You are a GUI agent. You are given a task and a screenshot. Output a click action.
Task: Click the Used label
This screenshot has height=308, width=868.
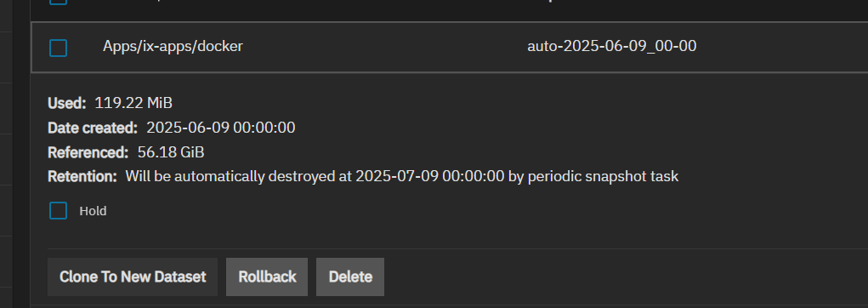click(67, 103)
